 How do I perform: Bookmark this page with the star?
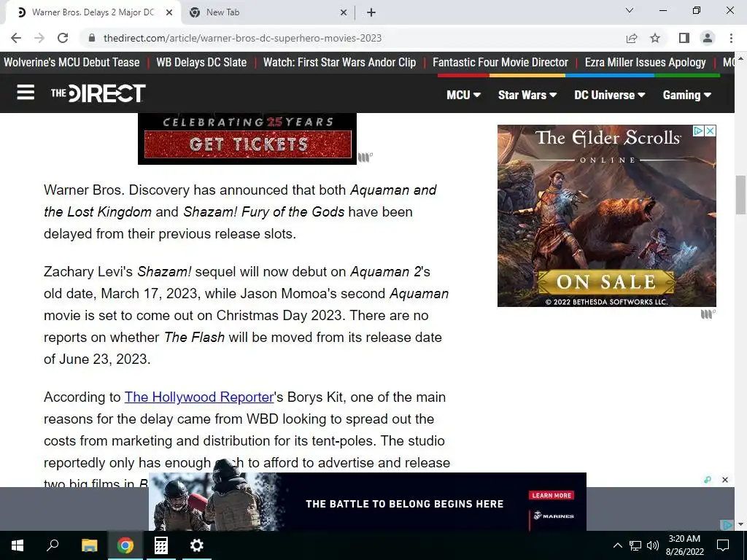[655, 38]
